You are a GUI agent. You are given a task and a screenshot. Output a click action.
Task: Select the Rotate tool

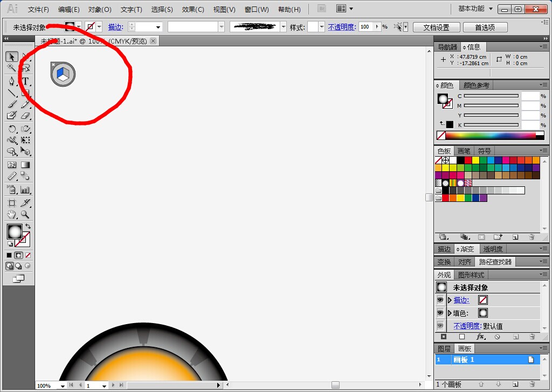[x=12, y=129]
